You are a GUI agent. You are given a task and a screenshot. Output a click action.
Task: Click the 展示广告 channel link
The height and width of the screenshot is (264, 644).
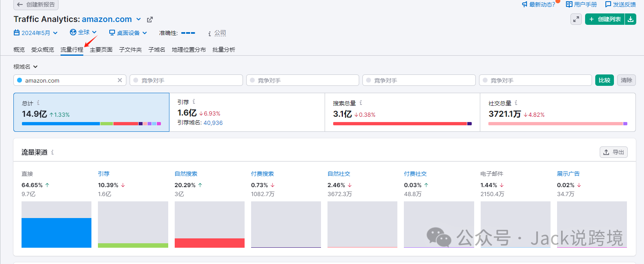[x=568, y=174]
